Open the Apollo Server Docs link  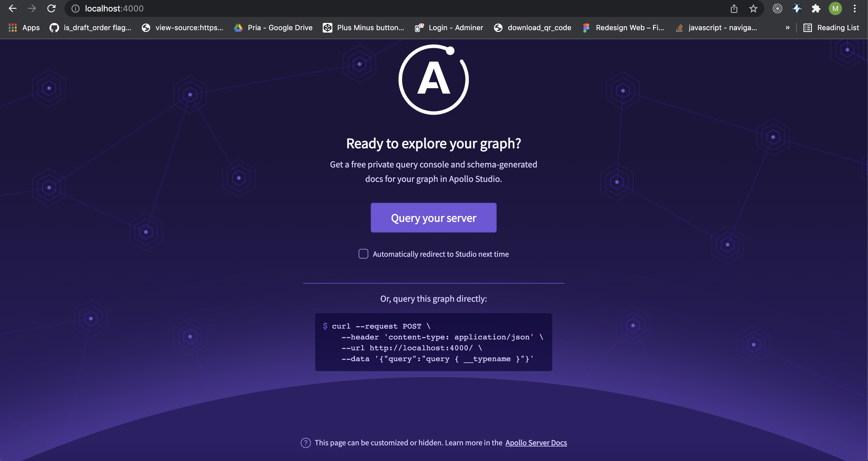536,443
